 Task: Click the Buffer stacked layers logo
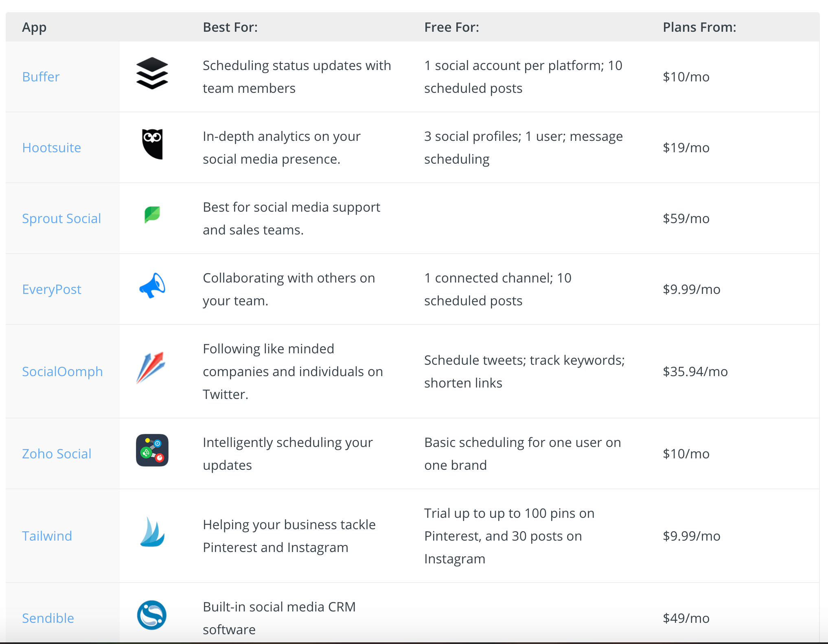coord(152,73)
